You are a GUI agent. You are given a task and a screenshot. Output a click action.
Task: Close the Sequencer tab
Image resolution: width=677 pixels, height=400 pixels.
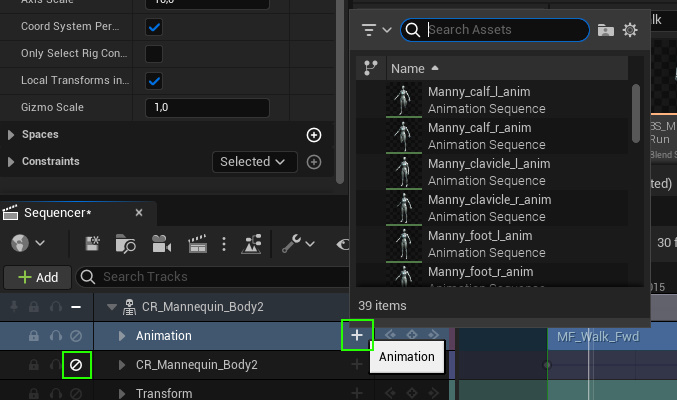coord(139,213)
